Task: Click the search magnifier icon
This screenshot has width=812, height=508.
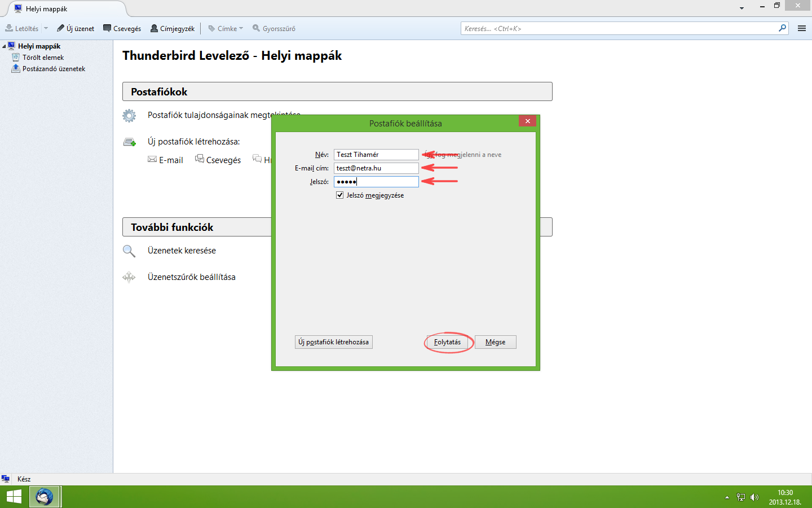Action: point(782,28)
